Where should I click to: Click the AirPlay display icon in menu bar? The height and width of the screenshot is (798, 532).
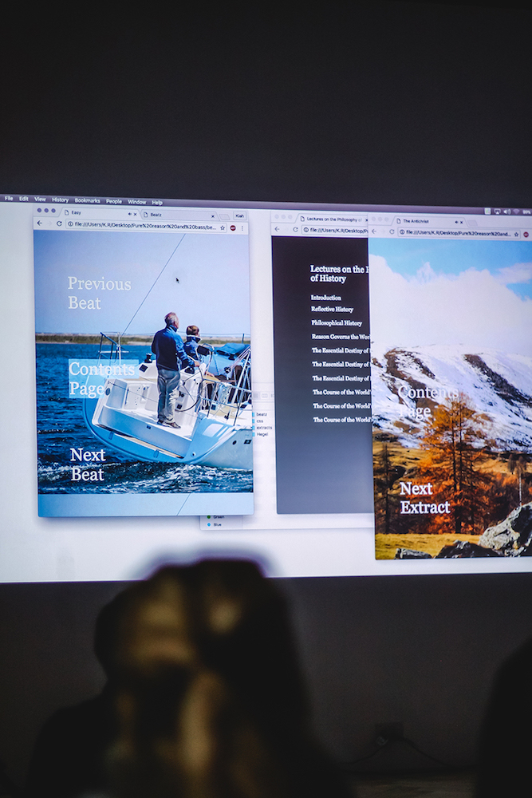coord(497,211)
